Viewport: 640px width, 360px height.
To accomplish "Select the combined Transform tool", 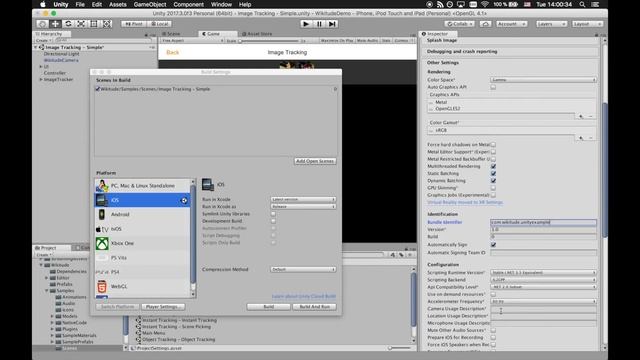I will 107,24.
